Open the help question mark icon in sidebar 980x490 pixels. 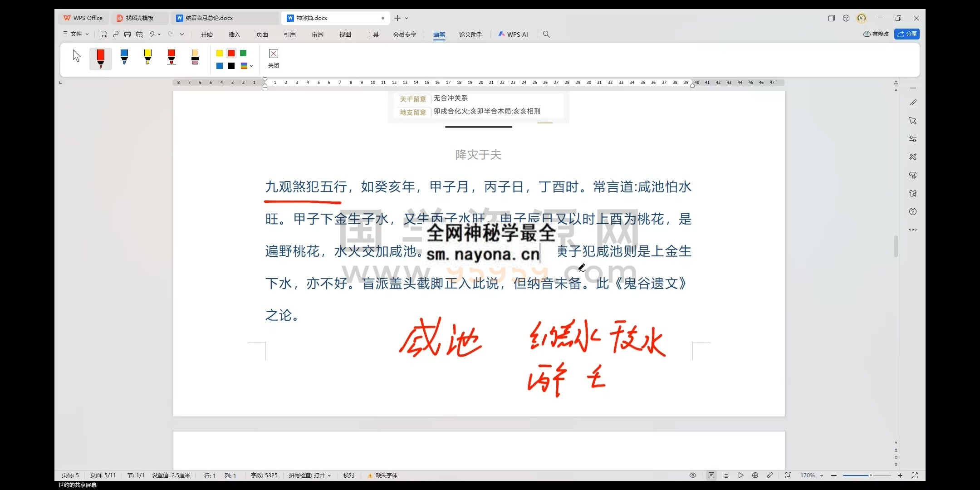coord(913,211)
